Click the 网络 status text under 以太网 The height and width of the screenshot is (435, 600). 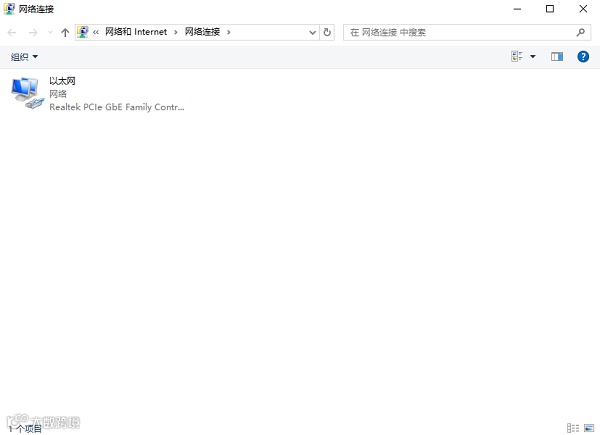tap(58, 94)
